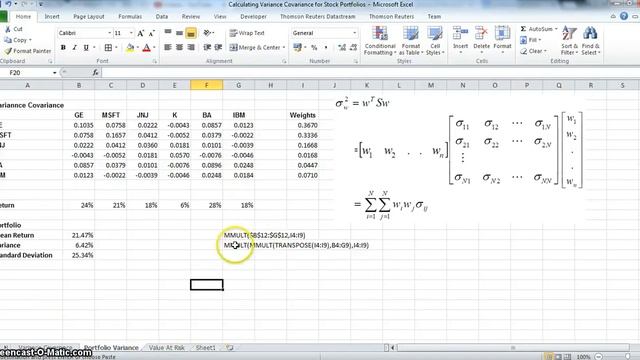Switch to the Data ribbon tab

162,17
